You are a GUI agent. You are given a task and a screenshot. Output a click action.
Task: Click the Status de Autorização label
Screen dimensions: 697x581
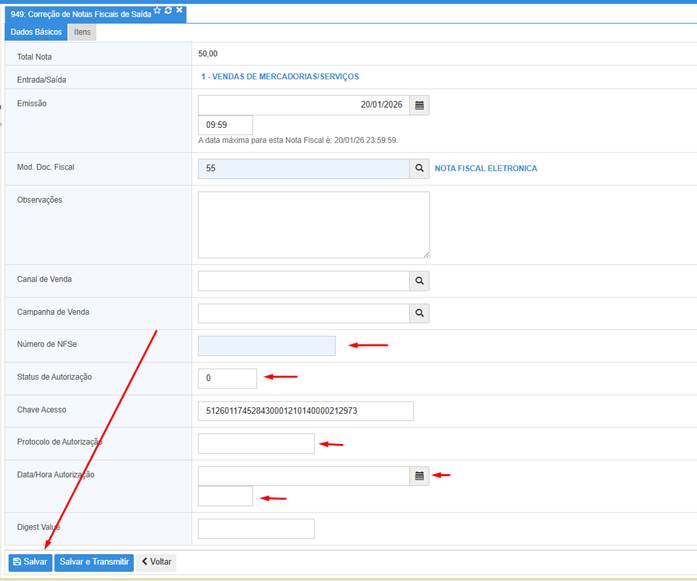pos(54,377)
